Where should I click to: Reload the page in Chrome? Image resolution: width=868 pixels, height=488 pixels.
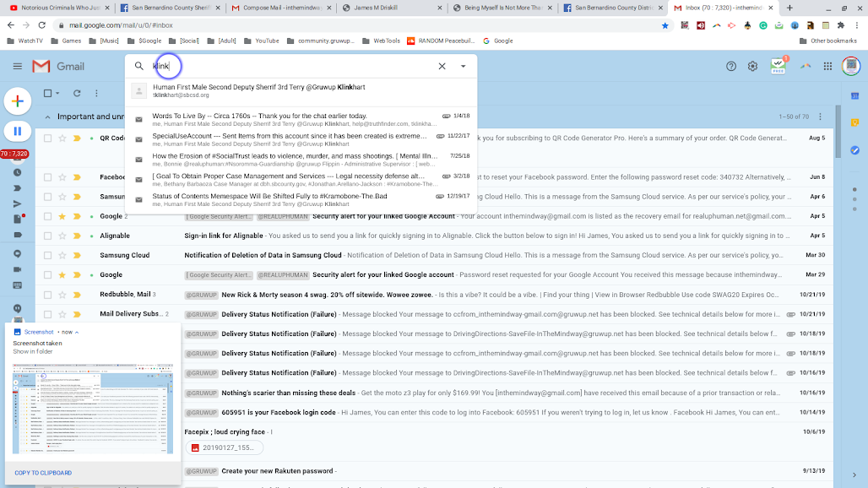click(x=41, y=25)
